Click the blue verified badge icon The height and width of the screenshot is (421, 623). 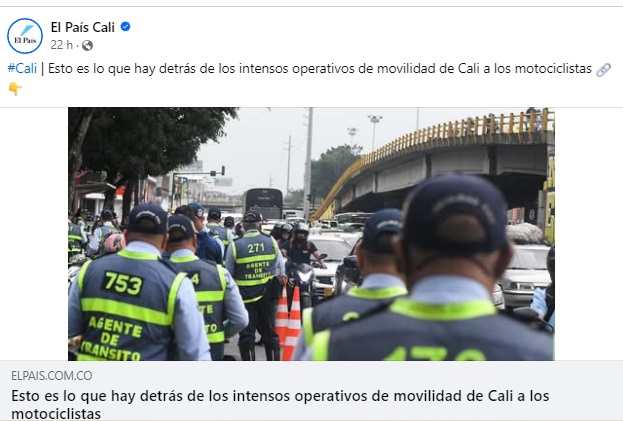[126, 27]
